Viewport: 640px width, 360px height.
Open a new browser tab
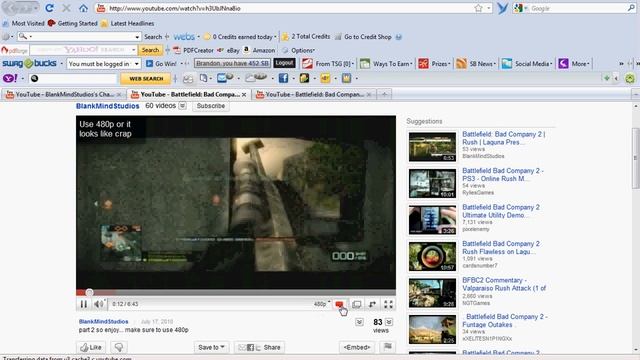(384, 94)
